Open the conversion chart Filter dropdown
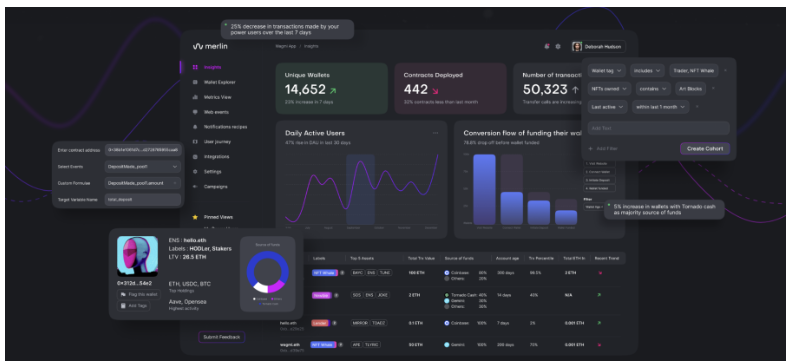This screenshot has height=364, width=793. pyautogui.click(x=594, y=207)
